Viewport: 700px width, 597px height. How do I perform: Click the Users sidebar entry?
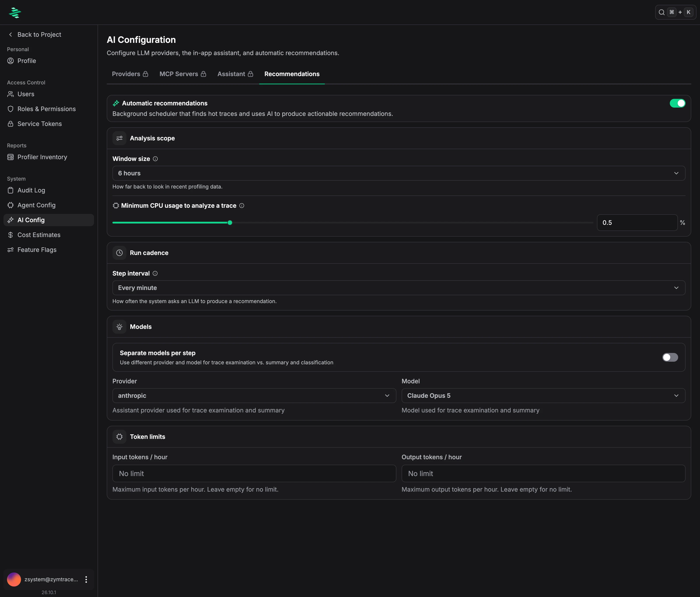pyautogui.click(x=49, y=94)
